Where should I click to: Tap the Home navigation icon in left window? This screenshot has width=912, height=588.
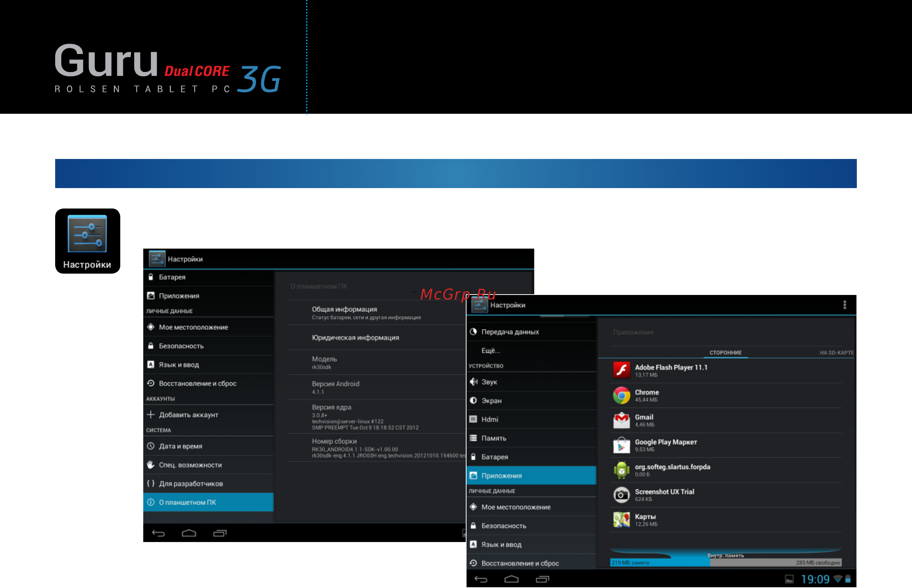click(189, 533)
